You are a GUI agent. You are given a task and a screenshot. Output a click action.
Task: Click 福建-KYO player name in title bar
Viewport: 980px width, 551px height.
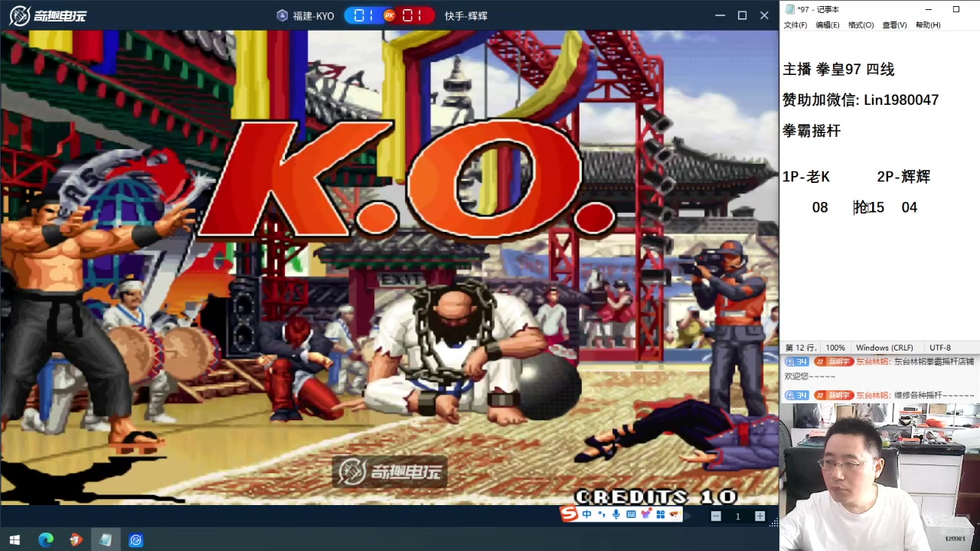tap(313, 15)
